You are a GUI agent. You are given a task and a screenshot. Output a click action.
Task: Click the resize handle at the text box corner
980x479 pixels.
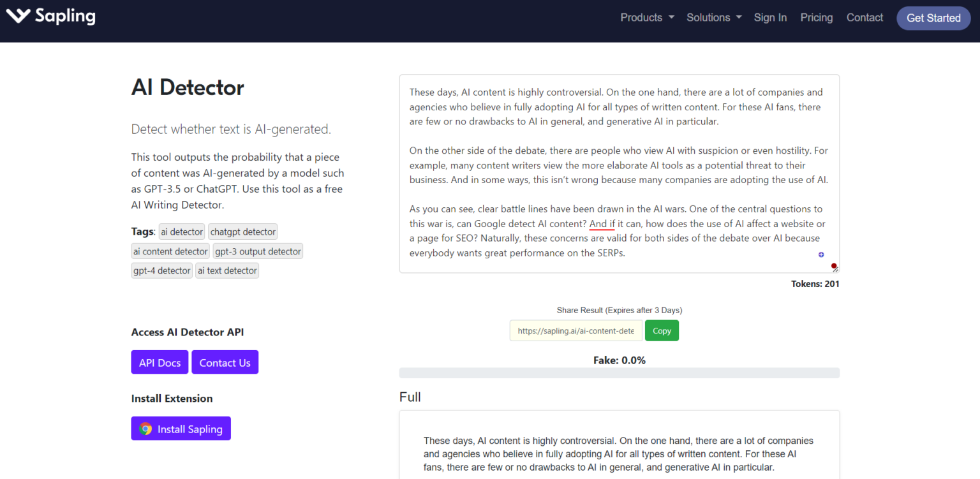point(835,270)
